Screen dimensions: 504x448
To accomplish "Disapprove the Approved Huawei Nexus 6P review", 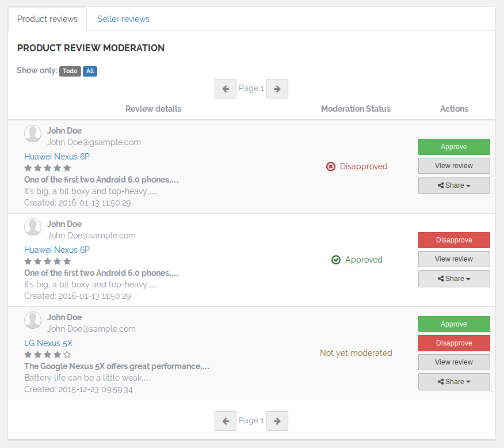I will (454, 240).
